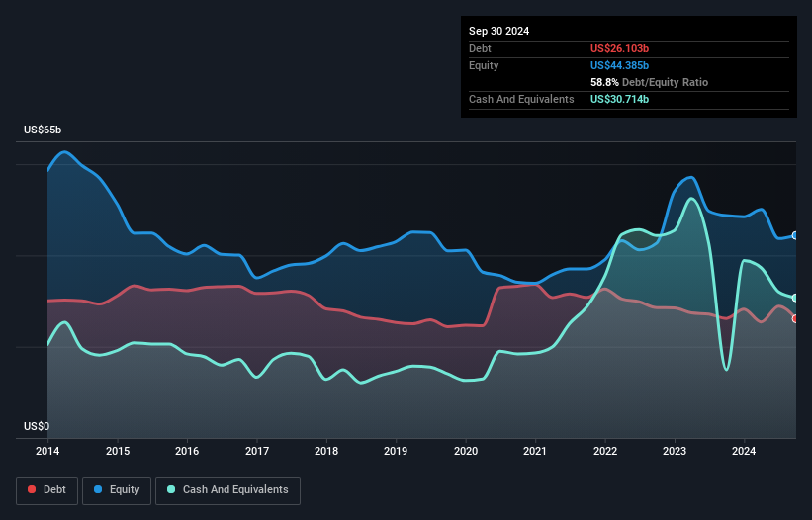Toggle the Equity series legend button

click(x=117, y=490)
